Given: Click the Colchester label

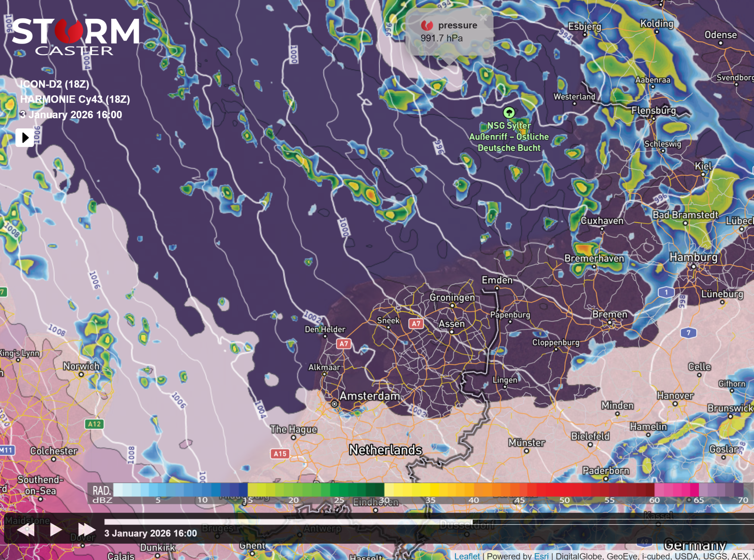Looking at the screenshot, I should point(54,451).
